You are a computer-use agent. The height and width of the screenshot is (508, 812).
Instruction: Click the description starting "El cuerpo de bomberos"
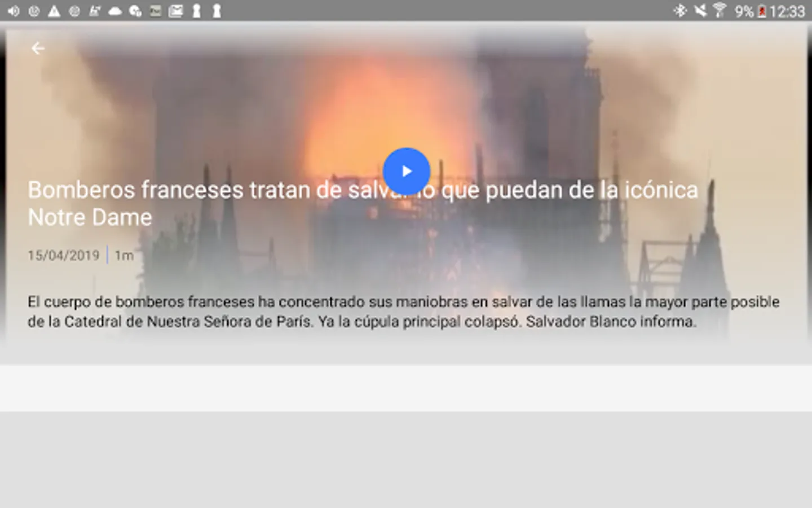(404, 312)
